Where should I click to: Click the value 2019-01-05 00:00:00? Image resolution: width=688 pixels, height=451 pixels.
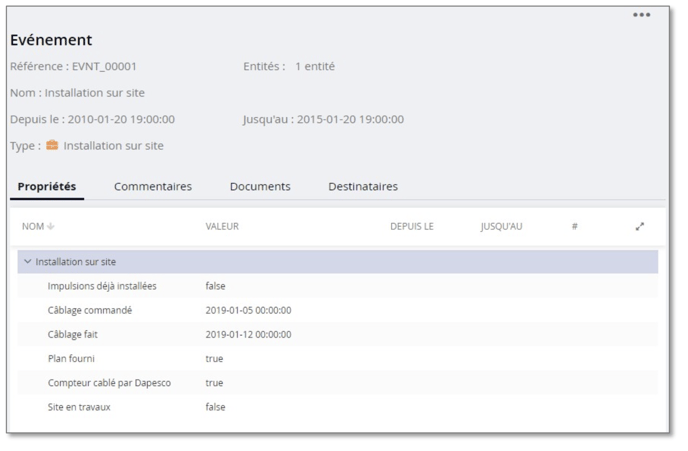pos(248,310)
